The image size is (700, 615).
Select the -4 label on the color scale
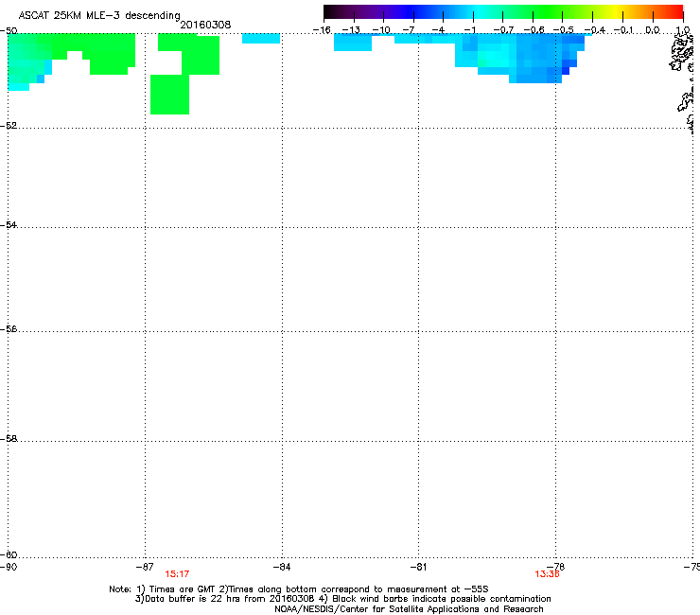tap(438, 30)
